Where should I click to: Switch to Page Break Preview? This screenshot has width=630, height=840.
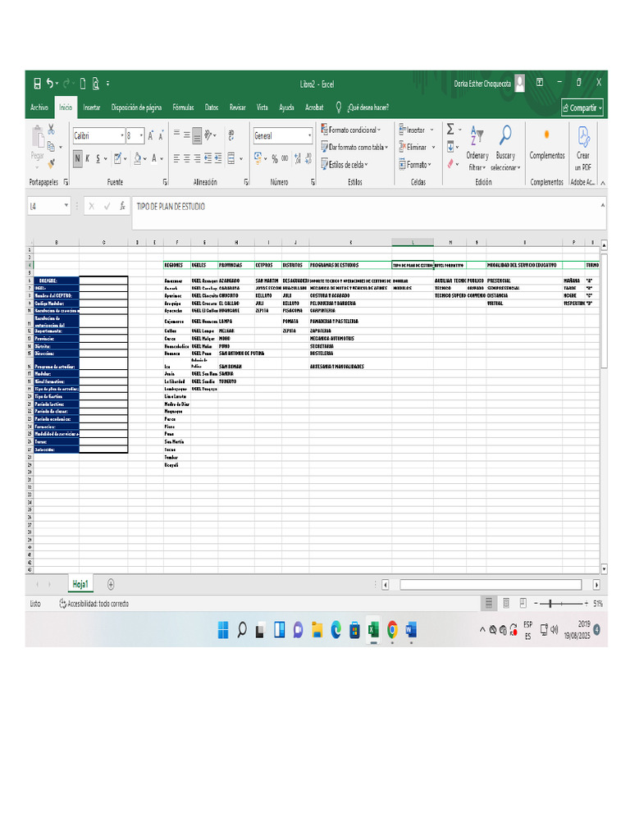523,603
